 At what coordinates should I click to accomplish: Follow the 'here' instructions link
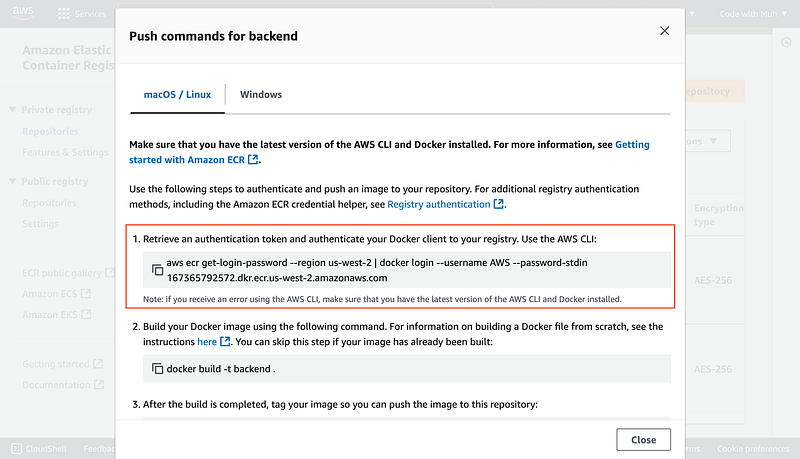[207, 341]
